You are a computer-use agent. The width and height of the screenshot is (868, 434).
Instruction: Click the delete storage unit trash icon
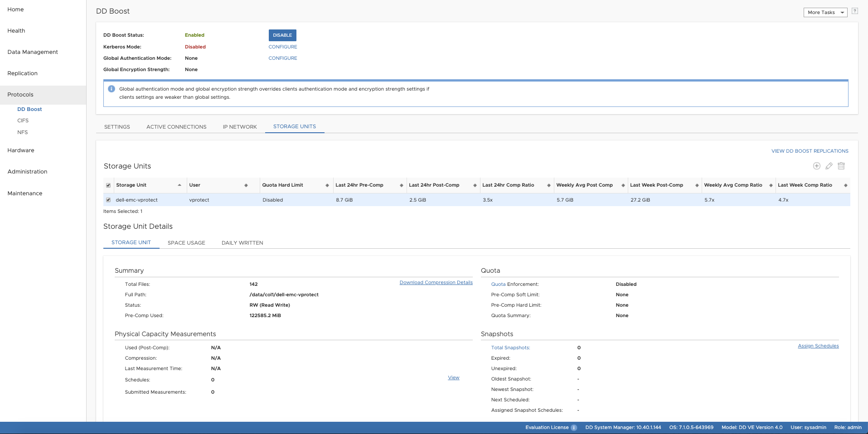841,166
